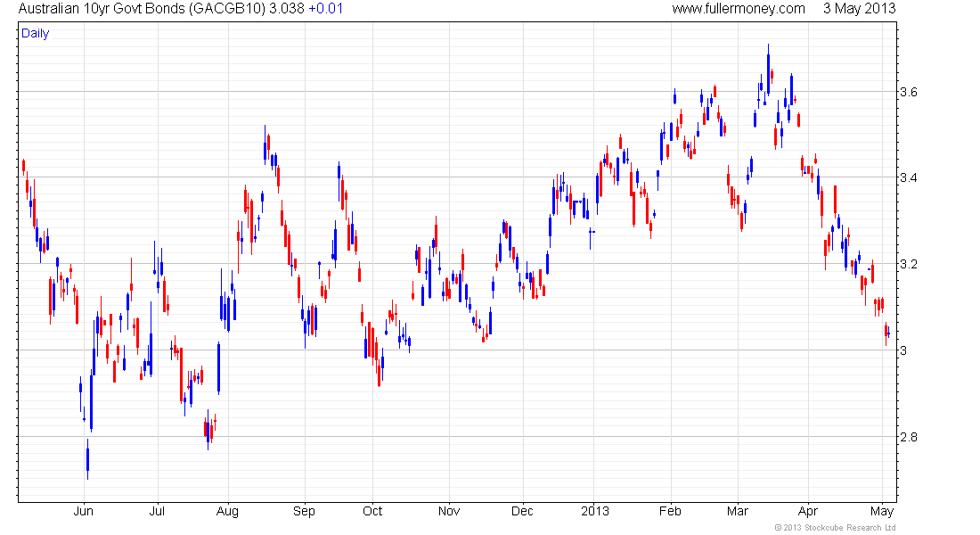Select the 3 y-axis label

point(903,350)
